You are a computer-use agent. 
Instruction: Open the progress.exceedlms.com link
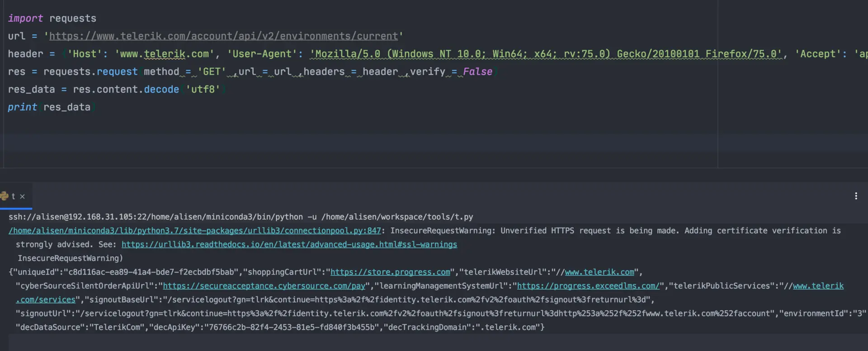(588, 286)
